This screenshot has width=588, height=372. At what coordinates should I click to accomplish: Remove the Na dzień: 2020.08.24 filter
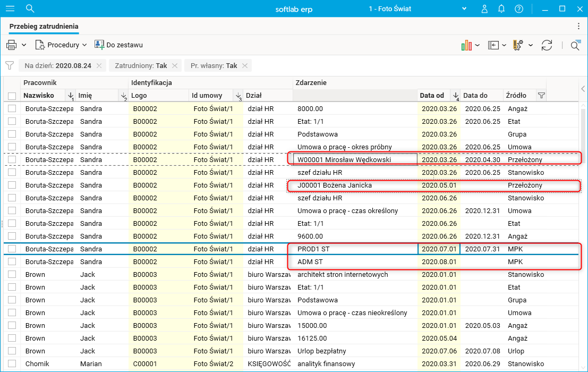tap(99, 65)
